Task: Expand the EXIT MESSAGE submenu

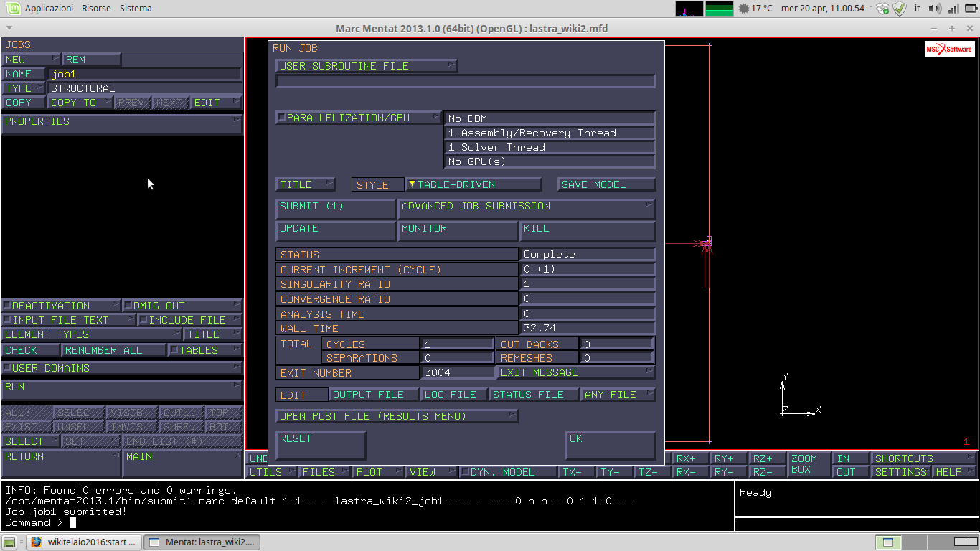Action: (x=575, y=372)
